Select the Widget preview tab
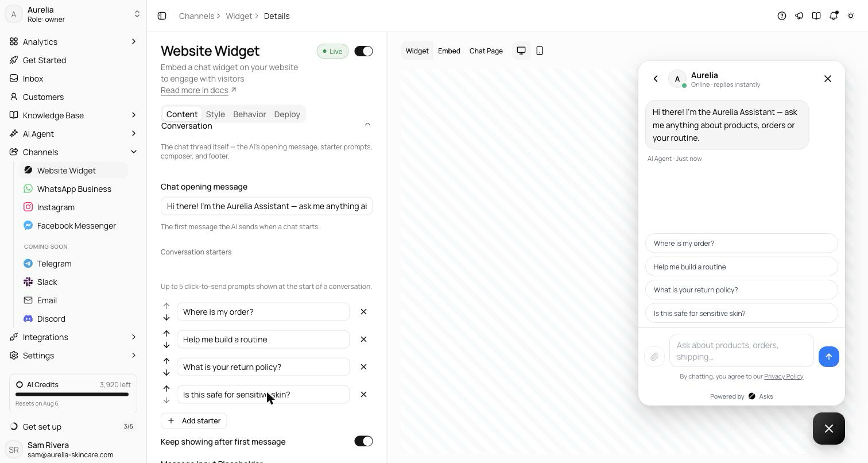868x463 pixels. tap(417, 51)
